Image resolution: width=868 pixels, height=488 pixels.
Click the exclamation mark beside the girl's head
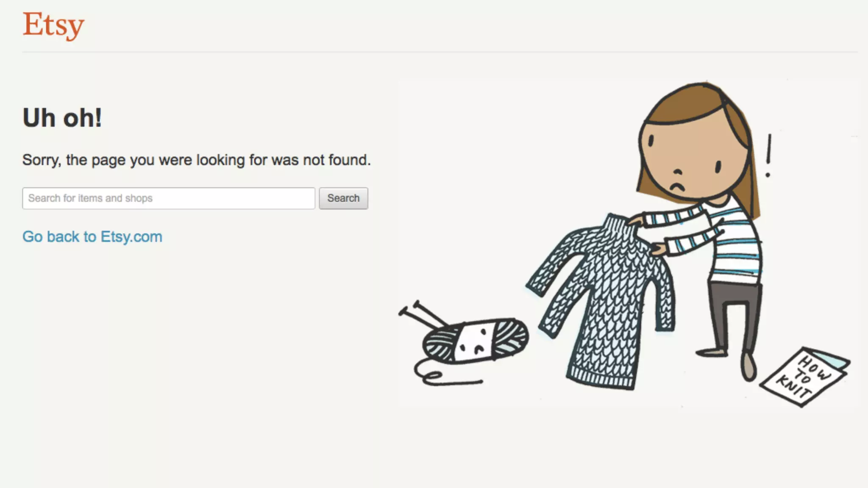(x=768, y=155)
